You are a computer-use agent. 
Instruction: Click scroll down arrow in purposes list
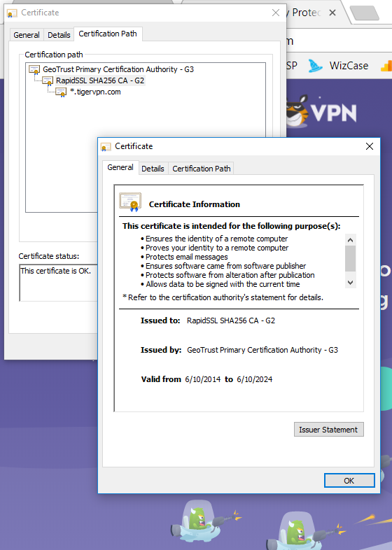click(350, 283)
